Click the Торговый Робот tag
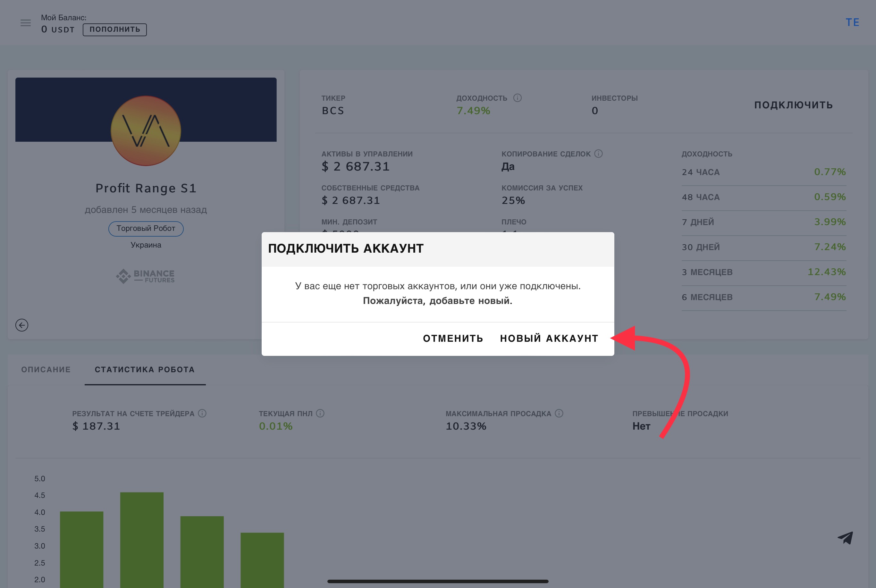876x588 pixels. pos(146,228)
